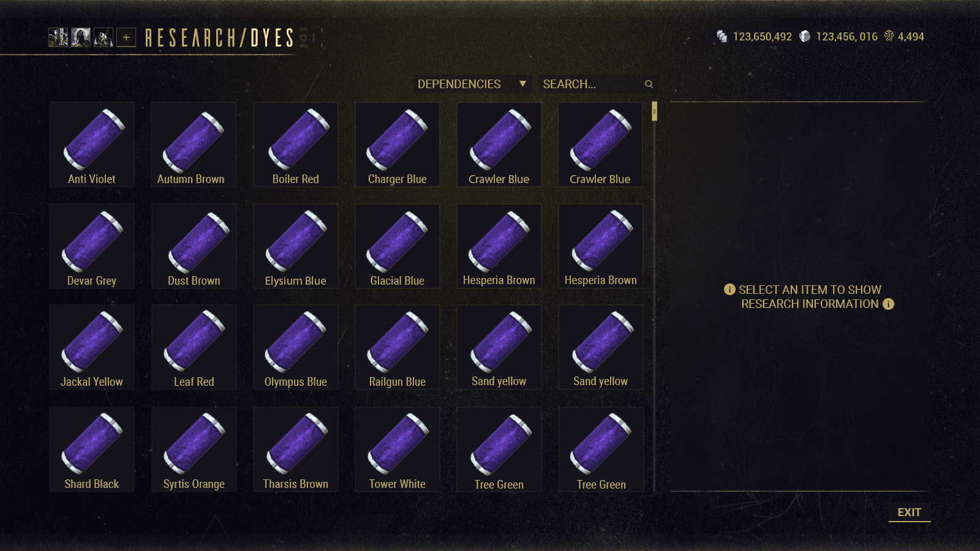Click the dye list scrollbar handle
Image resolution: width=980 pixels, height=551 pixels.
(655, 111)
